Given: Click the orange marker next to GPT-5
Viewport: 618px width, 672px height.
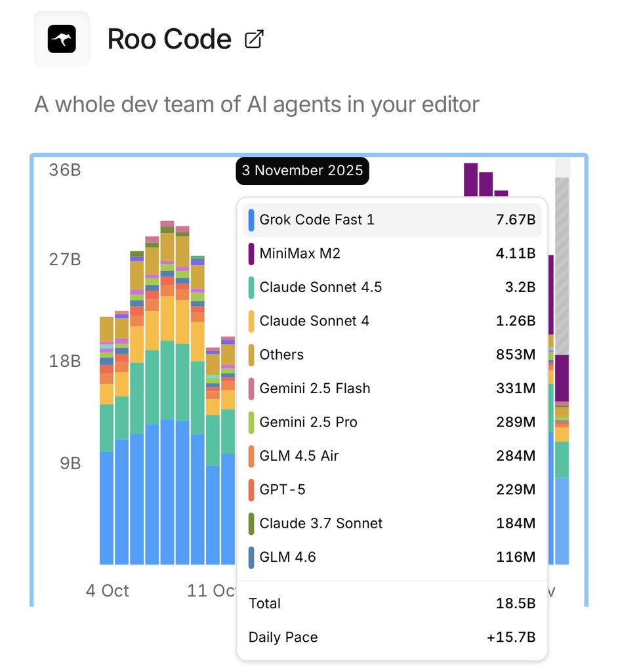Looking at the screenshot, I should tap(252, 490).
